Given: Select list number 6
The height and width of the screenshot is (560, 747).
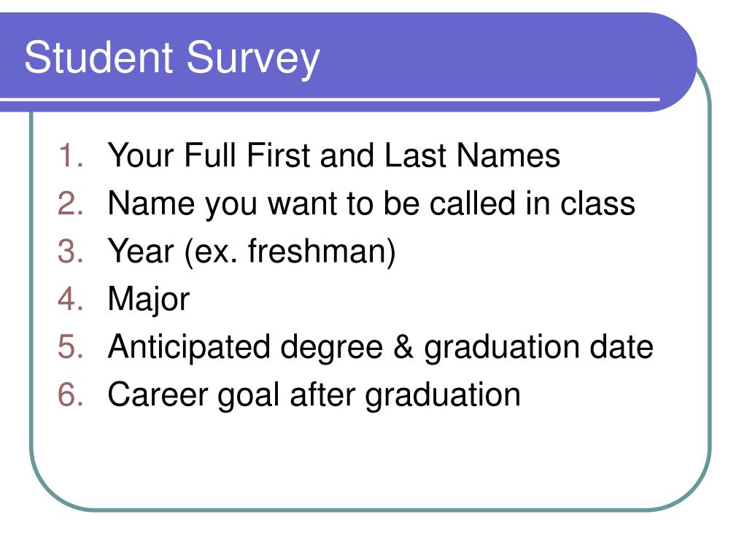Looking at the screenshot, I should (71, 394).
